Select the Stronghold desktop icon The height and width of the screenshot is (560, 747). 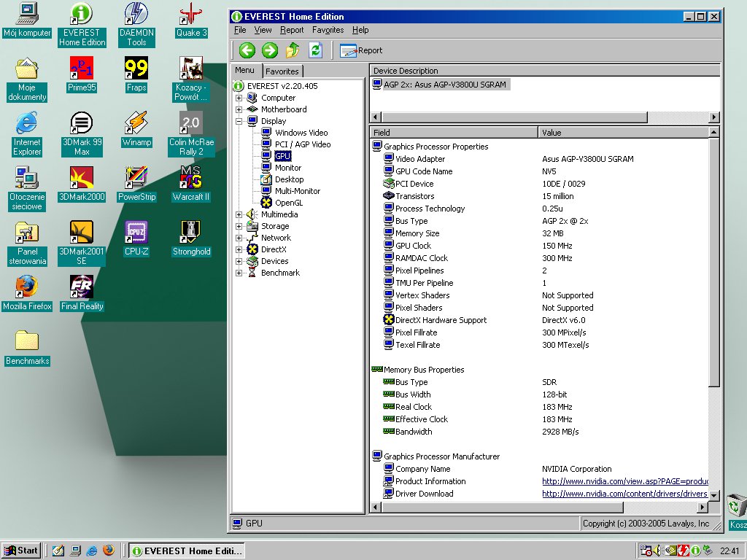[x=191, y=238]
